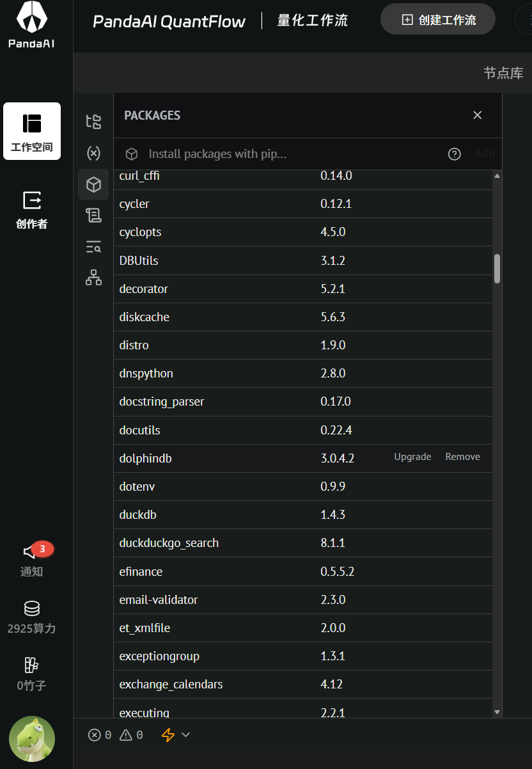Click the warnings triangle count in status bar
This screenshot has height=769, width=532.
coord(131,735)
